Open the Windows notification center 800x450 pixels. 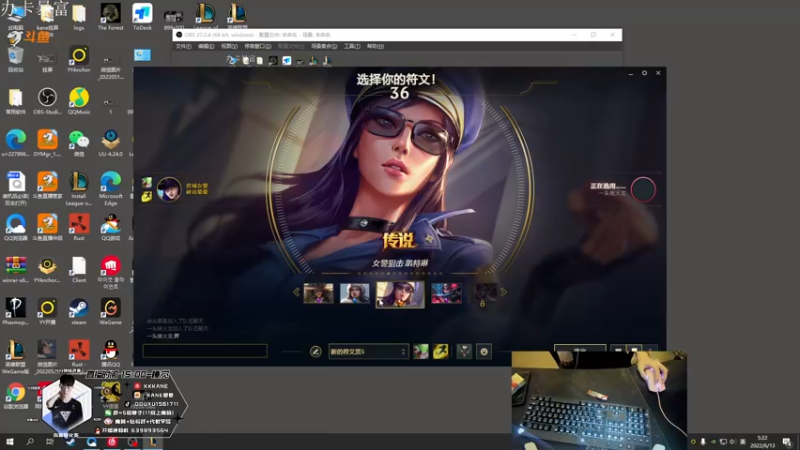tap(787, 441)
